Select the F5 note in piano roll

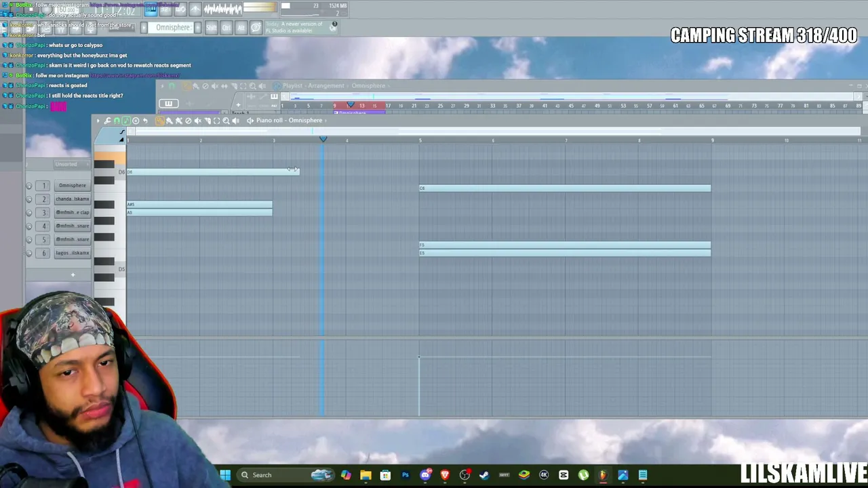(x=565, y=245)
